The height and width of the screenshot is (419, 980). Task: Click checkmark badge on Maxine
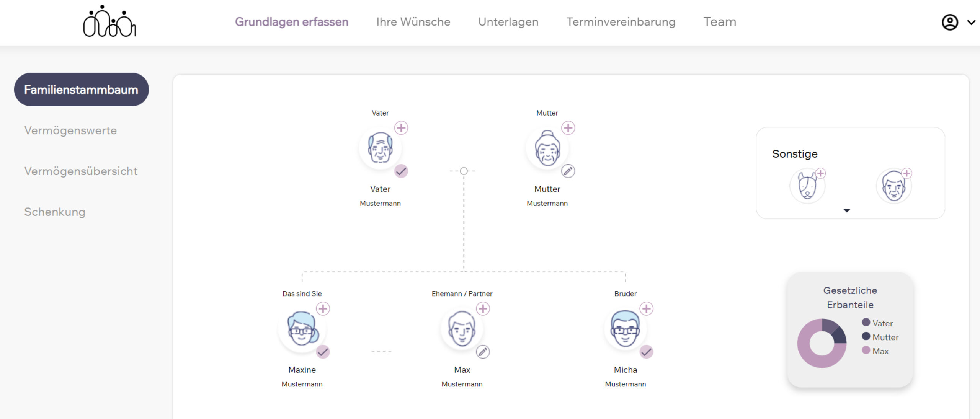[x=323, y=352]
